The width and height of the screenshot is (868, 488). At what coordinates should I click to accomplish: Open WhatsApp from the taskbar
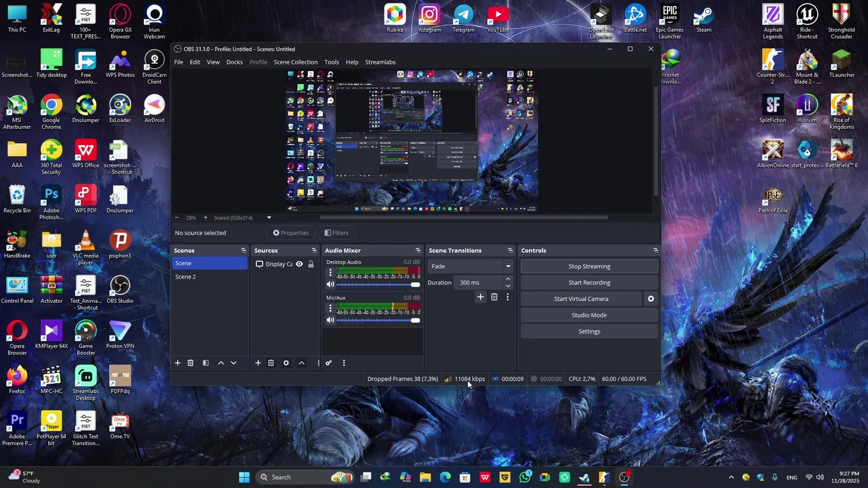(x=525, y=477)
